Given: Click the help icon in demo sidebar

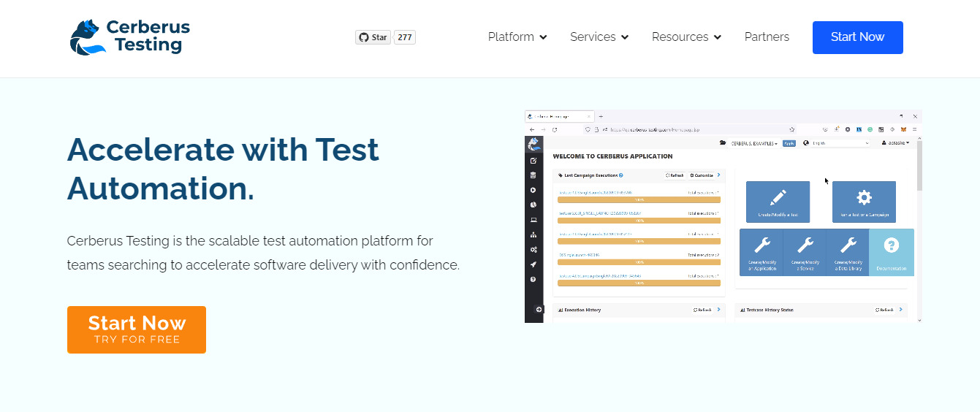Looking at the screenshot, I should pos(533,279).
